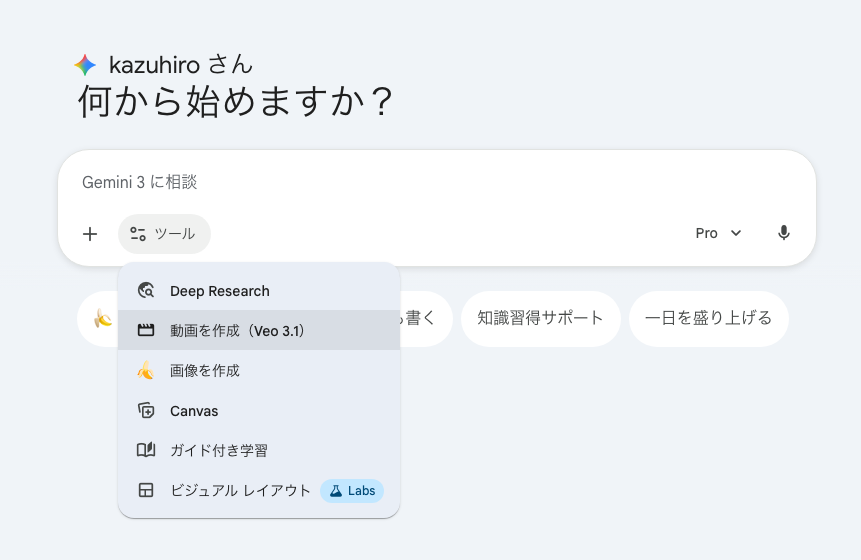Screen dimensions: 861x560
Task: Click the video clapperboard icon
Action: (x=146, y=331)
